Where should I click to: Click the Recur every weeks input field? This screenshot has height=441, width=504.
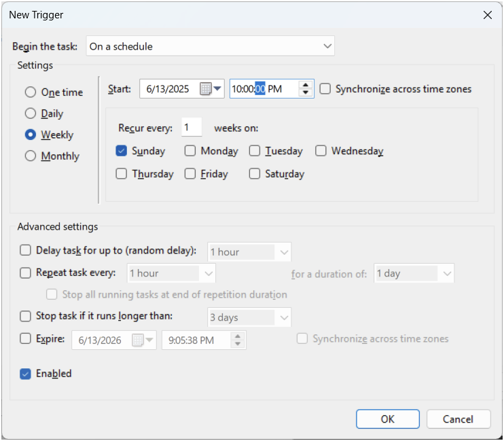click(192, 127)
